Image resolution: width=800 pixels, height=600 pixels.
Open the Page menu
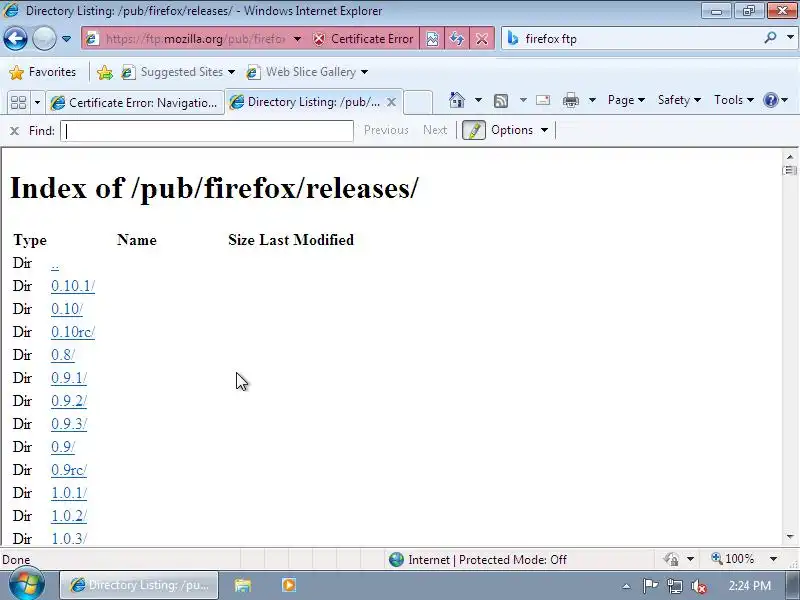coord(626,100)
